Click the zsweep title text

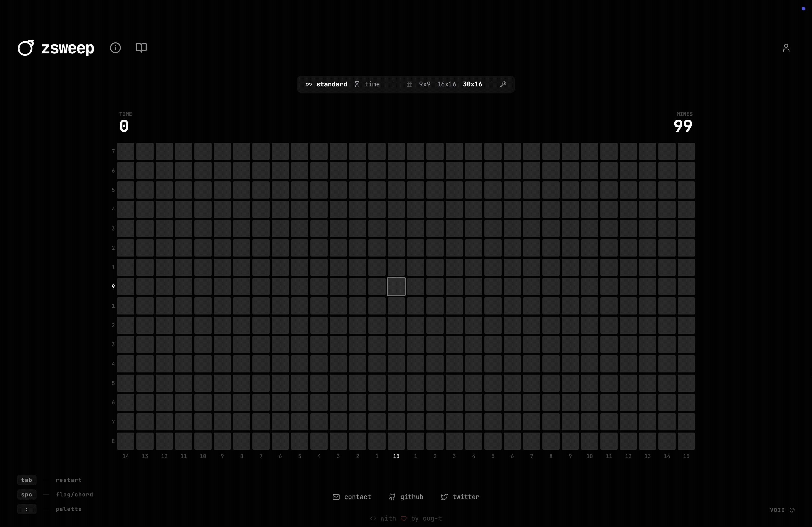(x=68, y=48)
